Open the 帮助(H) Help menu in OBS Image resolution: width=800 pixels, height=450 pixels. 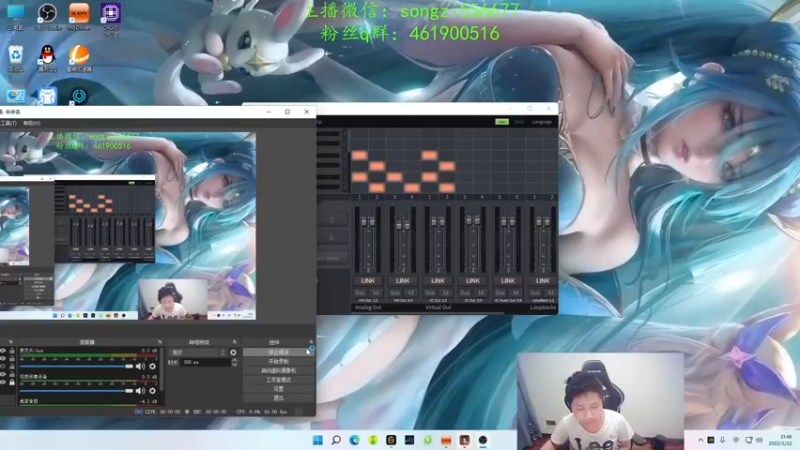point(32,123)
